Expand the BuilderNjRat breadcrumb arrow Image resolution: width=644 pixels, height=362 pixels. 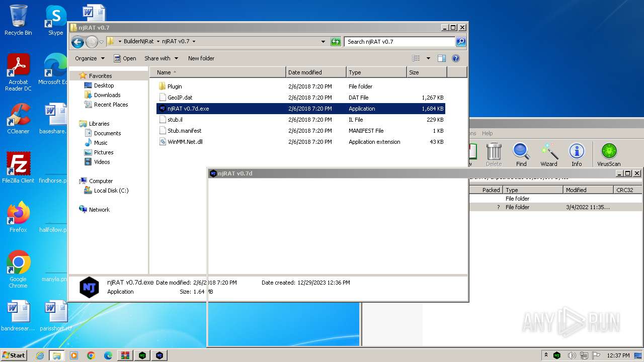(157, 42)
